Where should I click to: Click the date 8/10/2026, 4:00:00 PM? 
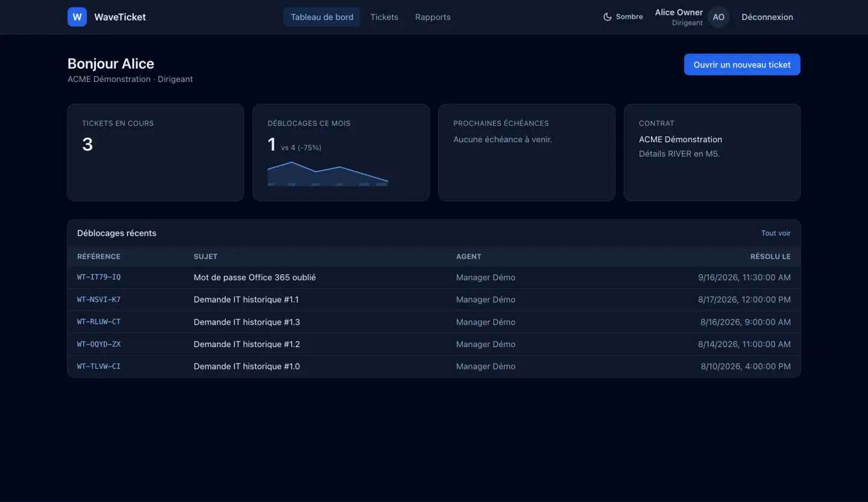(x=746, y=366)
